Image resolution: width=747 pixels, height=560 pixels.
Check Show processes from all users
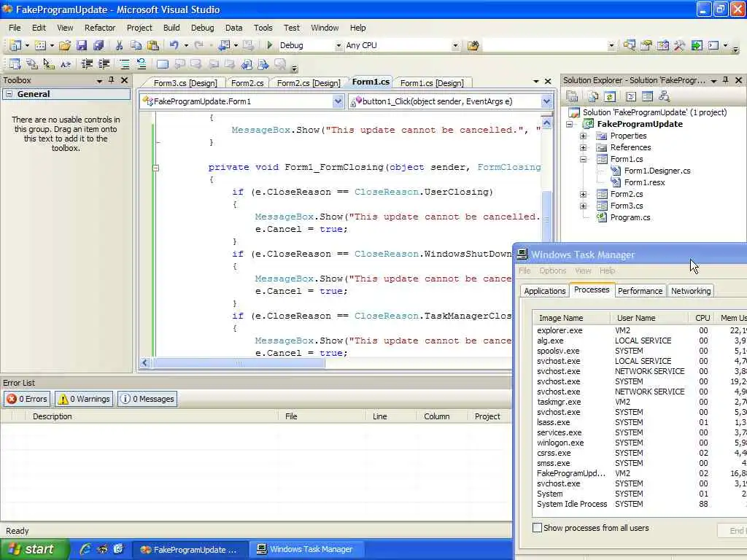click(x=537, y=528)
